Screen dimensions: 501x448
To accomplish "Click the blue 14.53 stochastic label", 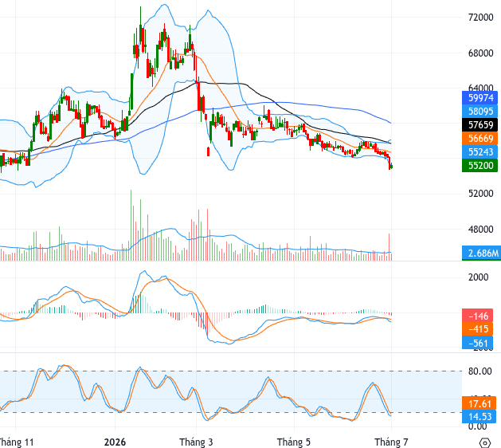I will coord(479,417).
